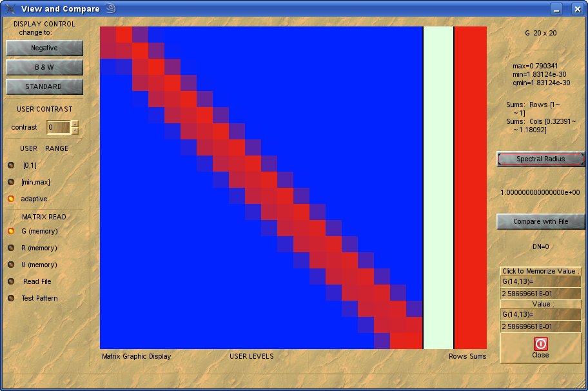588x391 pixels.
Task: Increase contrast with the up arrow
Action: (x=75, y=124)
